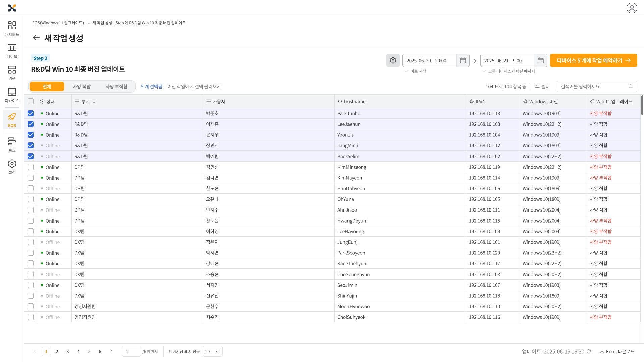The image size is (644, 362).
Task: Click the schedule settings gear button
Action: pyautogui.click(x=393, y=61)
